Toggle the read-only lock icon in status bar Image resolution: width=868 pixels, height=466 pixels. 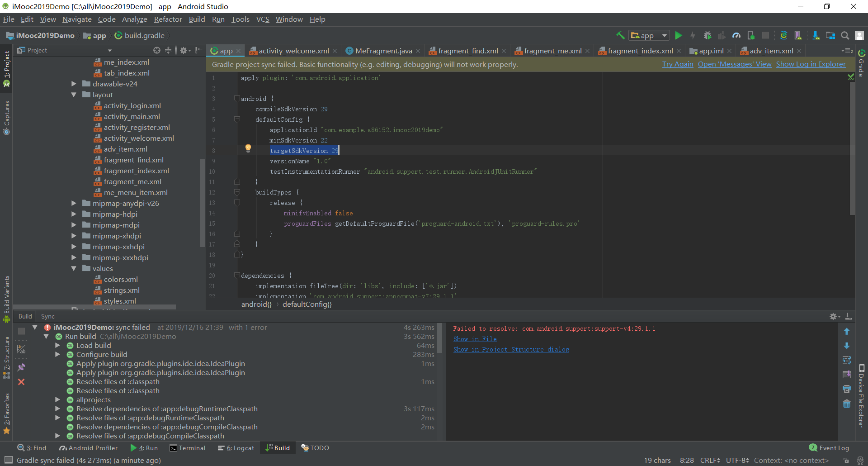pos(846,461)
